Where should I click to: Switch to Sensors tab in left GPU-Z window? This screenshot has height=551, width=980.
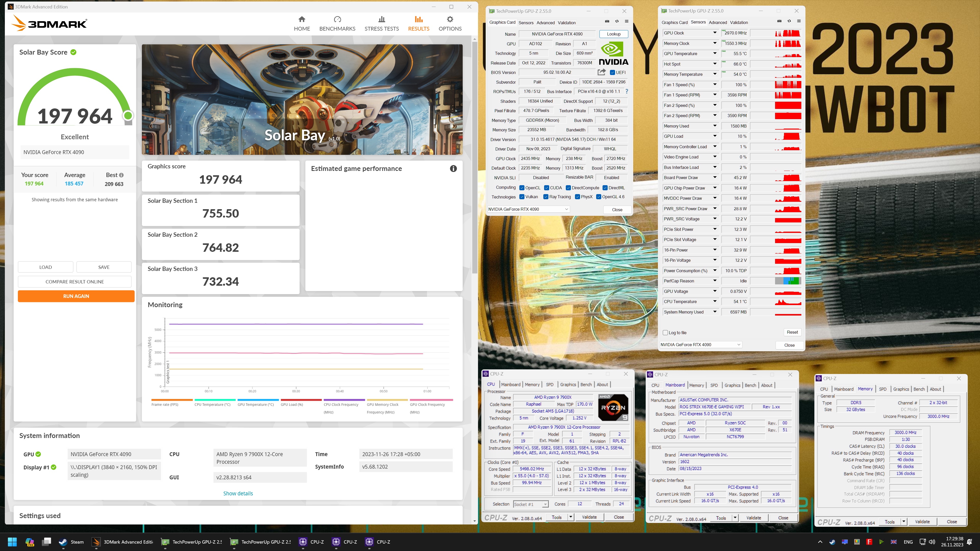pyautogui.click(x=526, y=23)
